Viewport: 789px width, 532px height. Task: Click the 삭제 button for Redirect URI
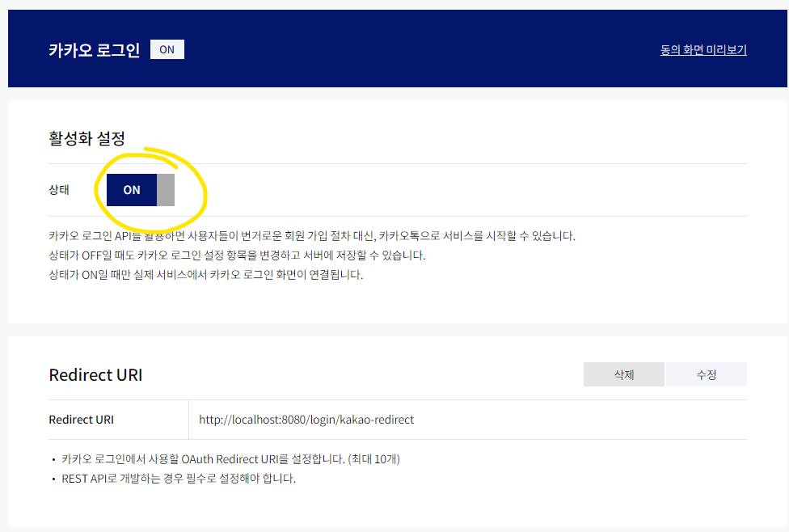[623, 374]
